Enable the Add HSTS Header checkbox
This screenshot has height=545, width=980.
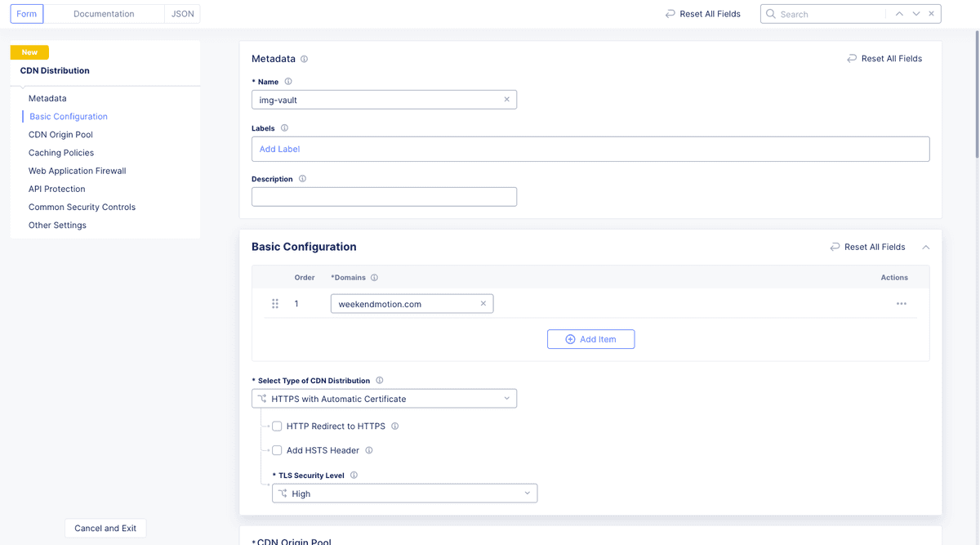(277, 450)
